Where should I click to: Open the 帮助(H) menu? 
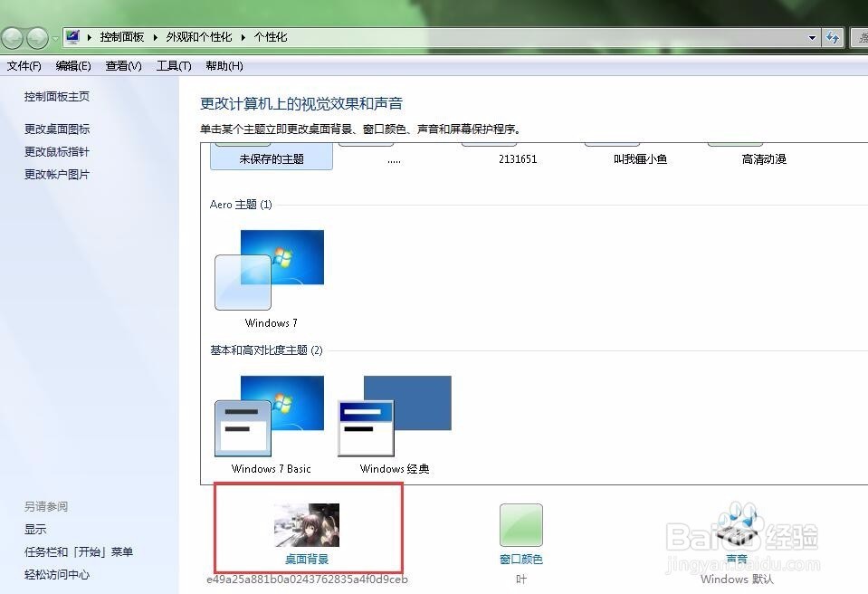point(224,66)
